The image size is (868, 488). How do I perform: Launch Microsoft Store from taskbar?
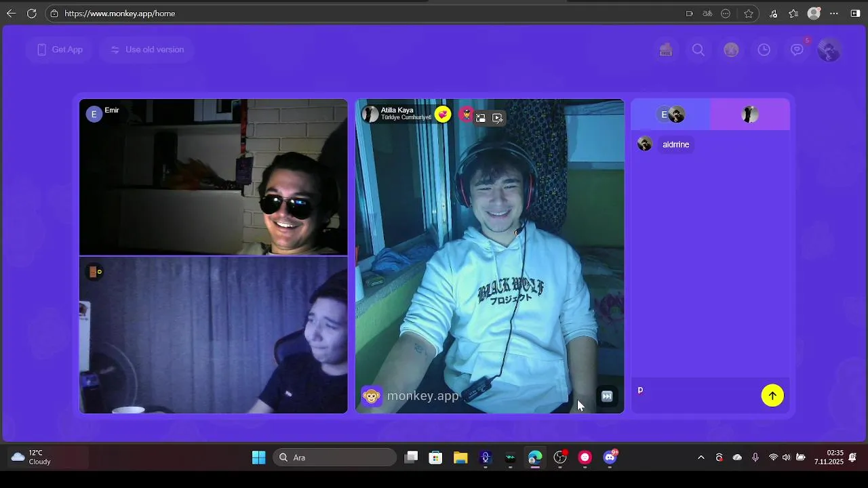(435, 457)
